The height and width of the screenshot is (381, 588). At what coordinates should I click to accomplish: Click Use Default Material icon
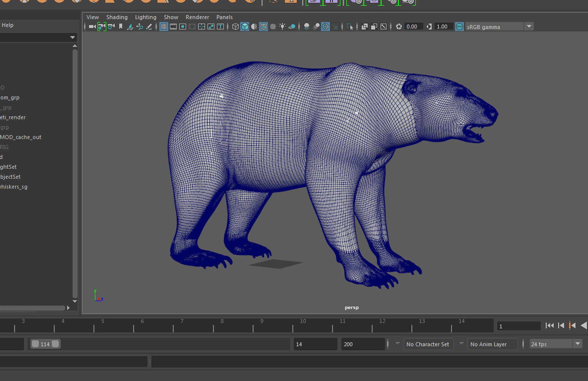click(x=254, y=27)
